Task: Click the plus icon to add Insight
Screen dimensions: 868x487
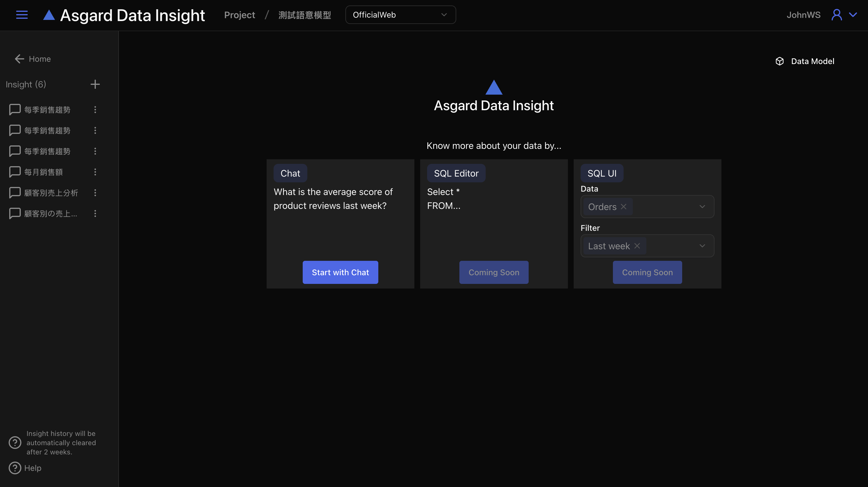Action: tap(95, 84)
